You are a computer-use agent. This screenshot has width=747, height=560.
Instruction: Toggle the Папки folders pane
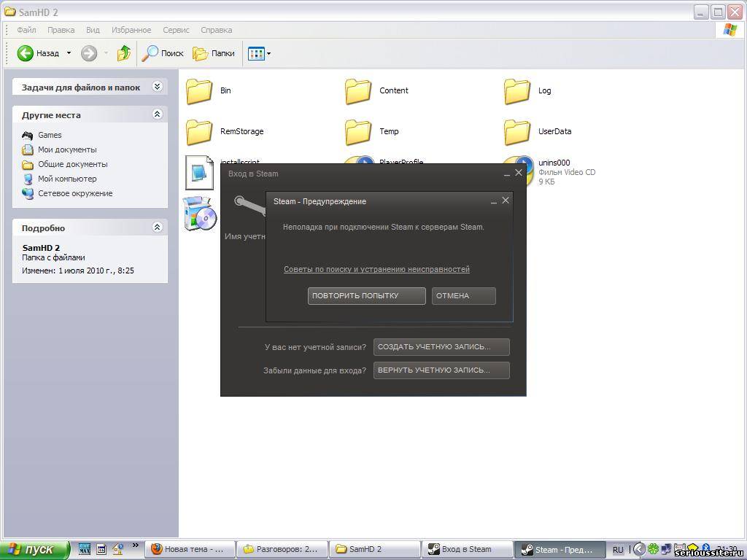tap(214, 53)
